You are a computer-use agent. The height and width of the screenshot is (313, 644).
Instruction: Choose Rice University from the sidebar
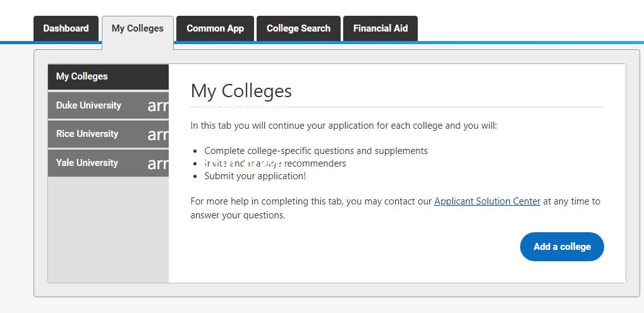[x=87, y=134]
